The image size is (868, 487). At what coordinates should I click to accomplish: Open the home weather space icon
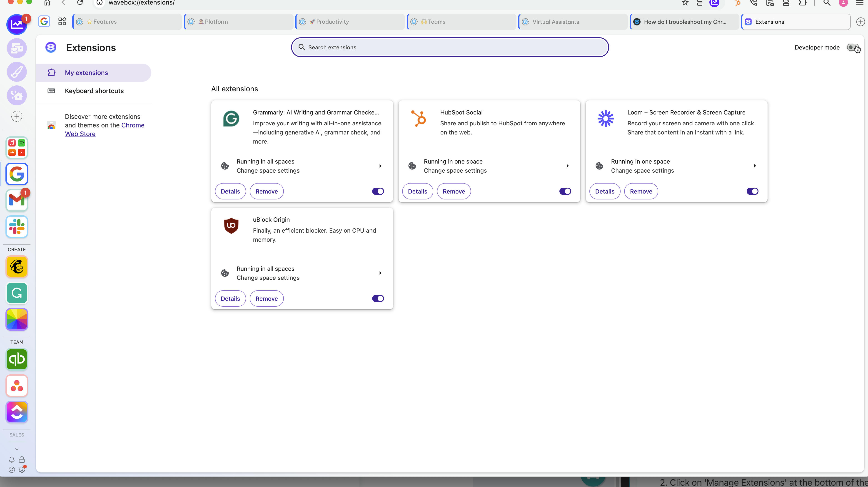[x=17, y=95]
